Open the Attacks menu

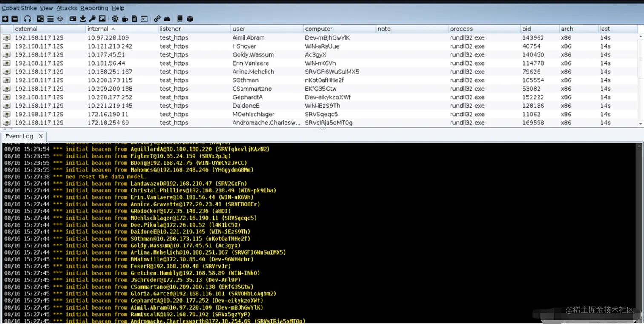[x=67, y=8]
